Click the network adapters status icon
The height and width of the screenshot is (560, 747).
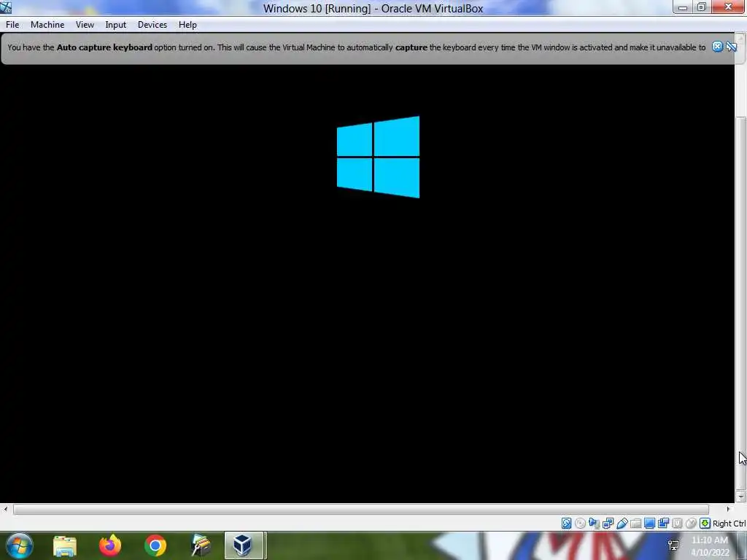[x=608, y=524]
